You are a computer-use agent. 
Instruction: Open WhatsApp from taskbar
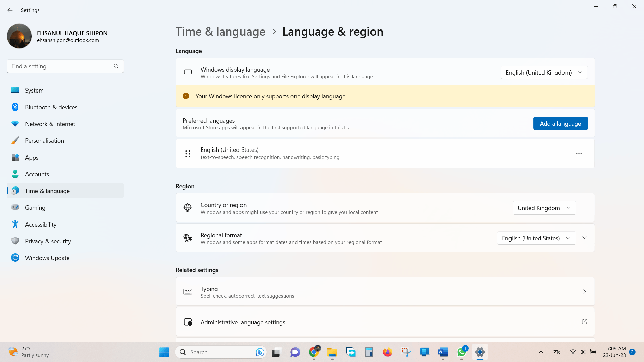462,352
